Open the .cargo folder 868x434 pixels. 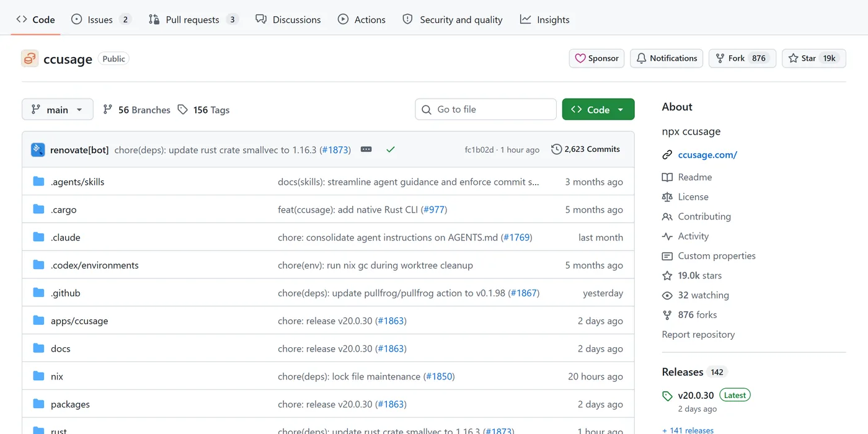64,210
